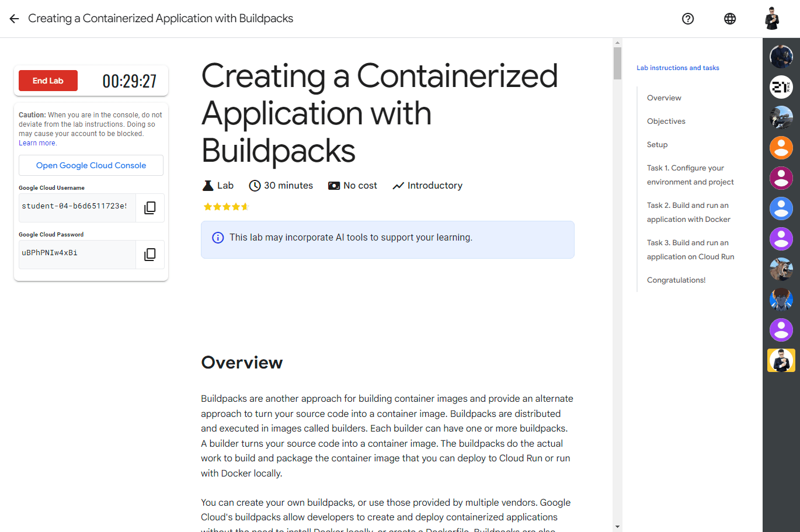Select the donkey photo account avatar

coord(781,269)
